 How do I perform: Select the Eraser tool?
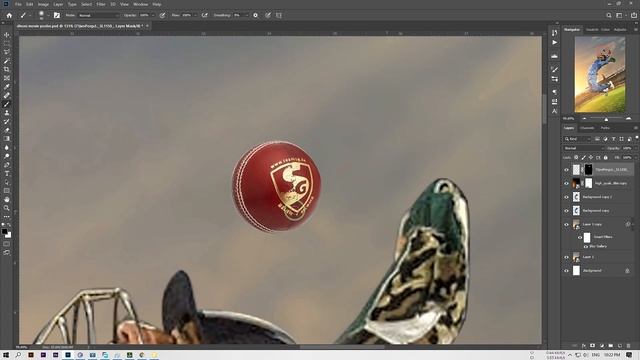pyautogui.click(x=7, y=130)
